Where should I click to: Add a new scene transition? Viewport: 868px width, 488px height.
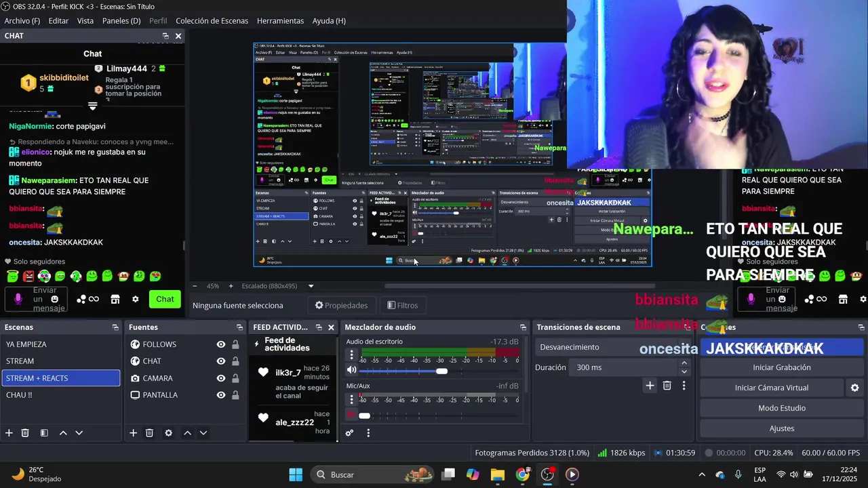point(650,386)
